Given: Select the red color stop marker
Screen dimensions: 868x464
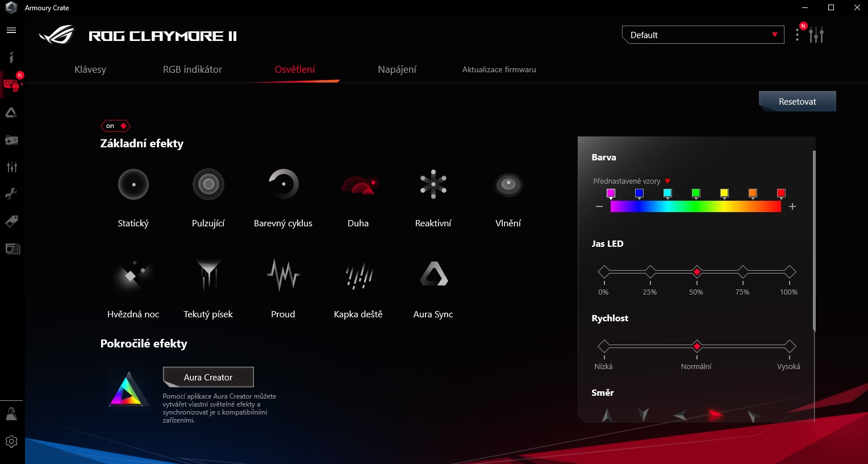Looking at the screenshot, I should pos(781,194).
